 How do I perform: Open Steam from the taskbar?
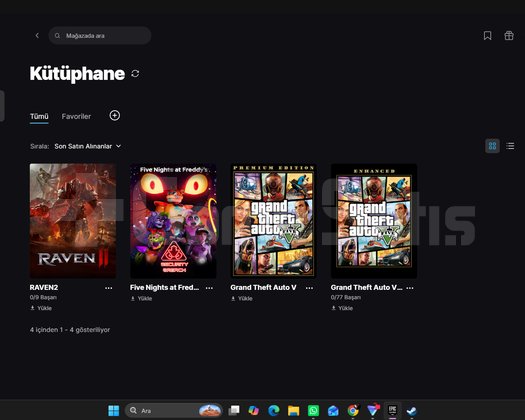click(x=412, y=410)
